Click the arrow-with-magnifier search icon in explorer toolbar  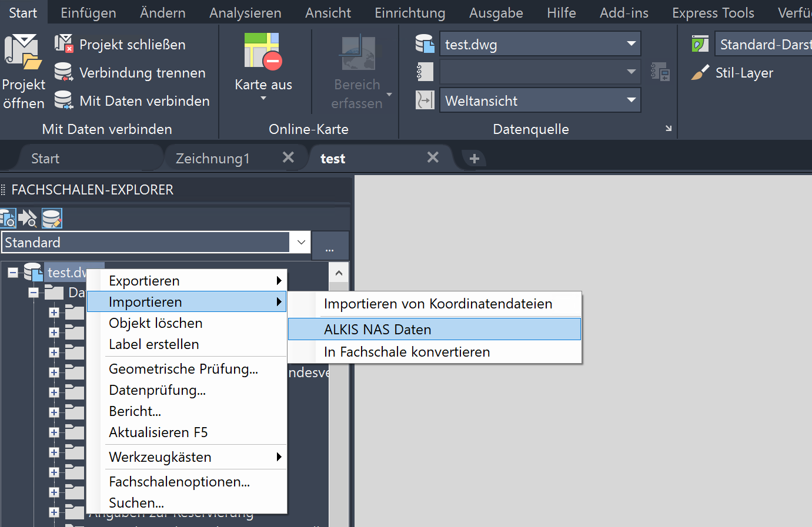(x=28, y=219)
